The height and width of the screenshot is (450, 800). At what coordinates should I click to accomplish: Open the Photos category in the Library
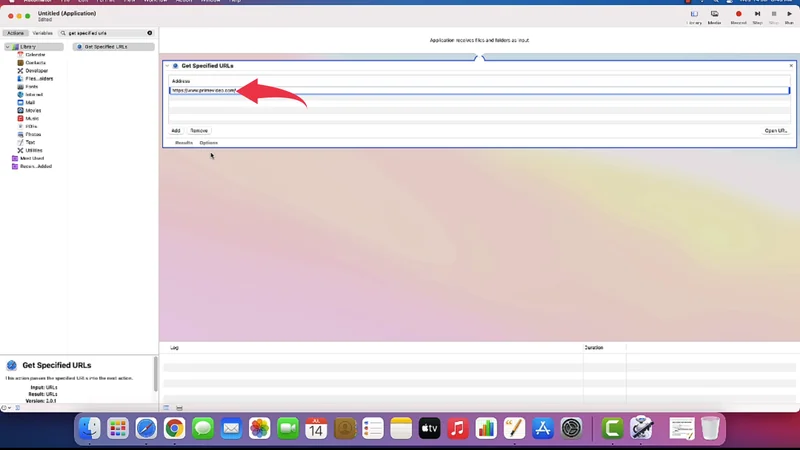(32, 134)
